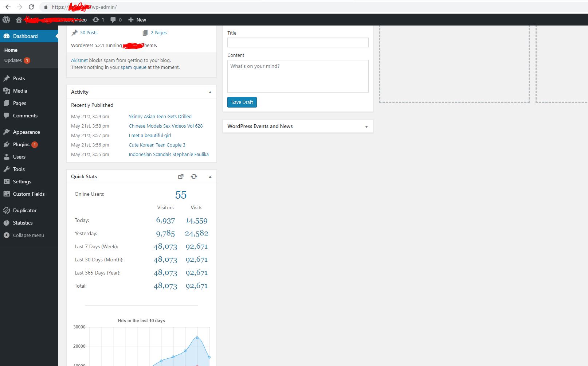
Task: Open the updates icon in admin bar
Action: (x=98, y=20)
